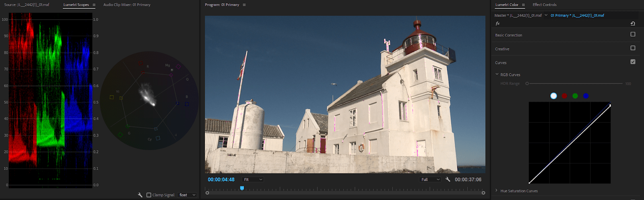Screen dimensions: 644x200
Task: Open the Program monitor wrench settings
Action: (x=448, y=180)
